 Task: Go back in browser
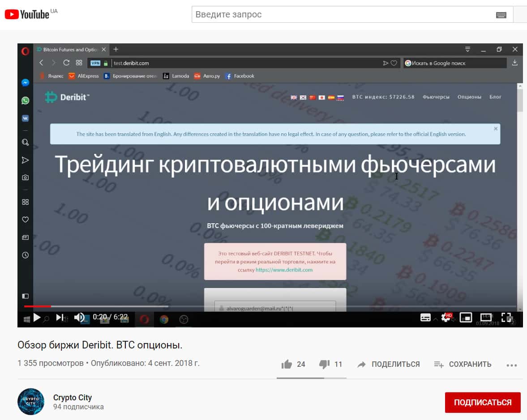pyautogui.click(x=41, y=63)
